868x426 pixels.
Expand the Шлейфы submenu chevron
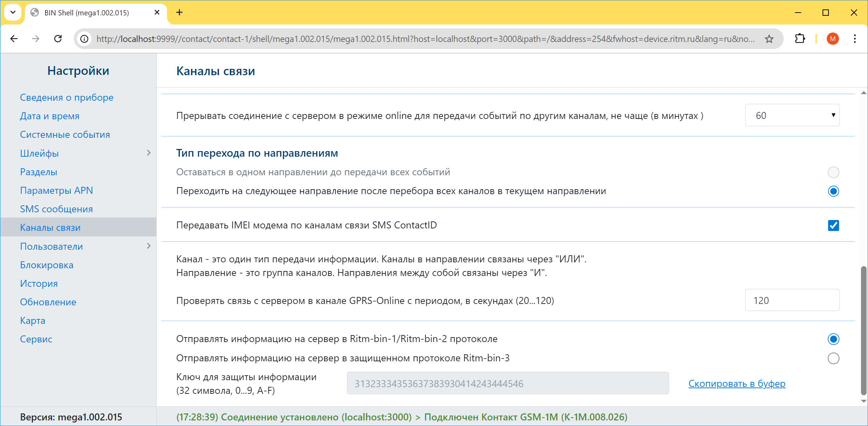tap(149, 153)
